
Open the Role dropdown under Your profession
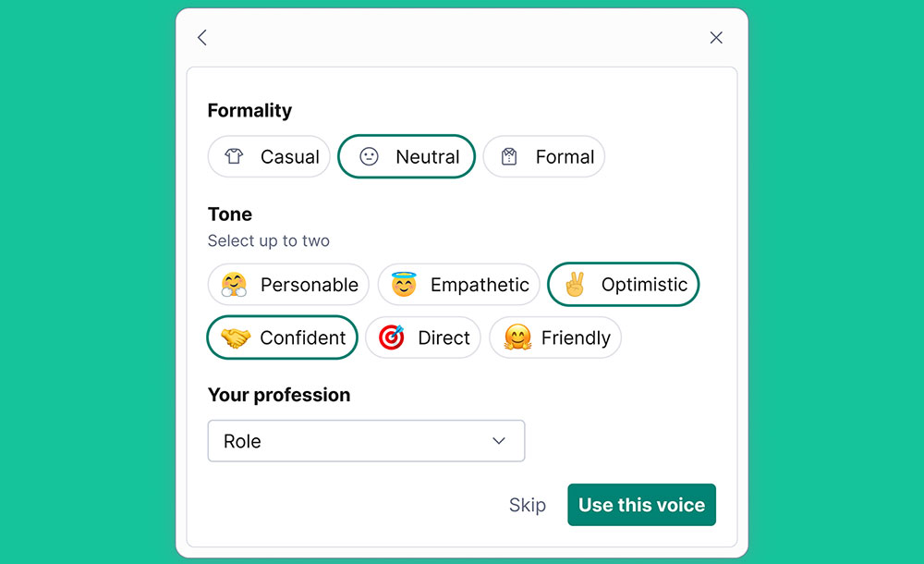point(366,441)
